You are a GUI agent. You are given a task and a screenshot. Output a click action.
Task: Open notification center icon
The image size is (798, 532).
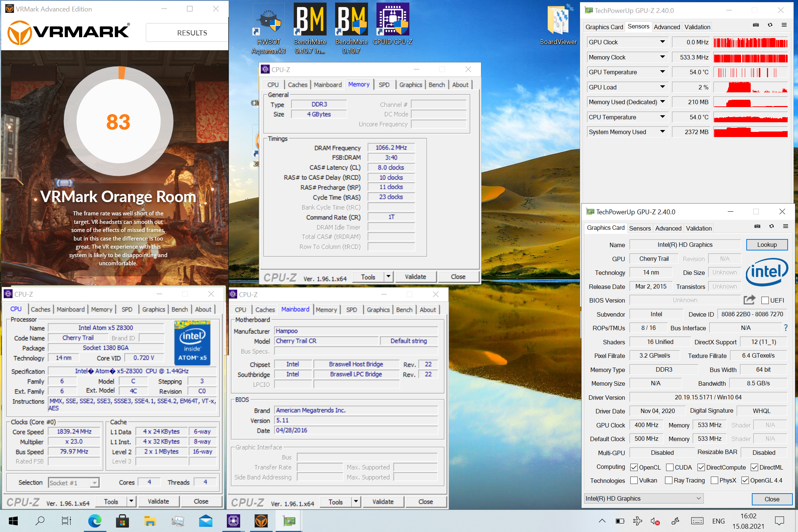780,521
